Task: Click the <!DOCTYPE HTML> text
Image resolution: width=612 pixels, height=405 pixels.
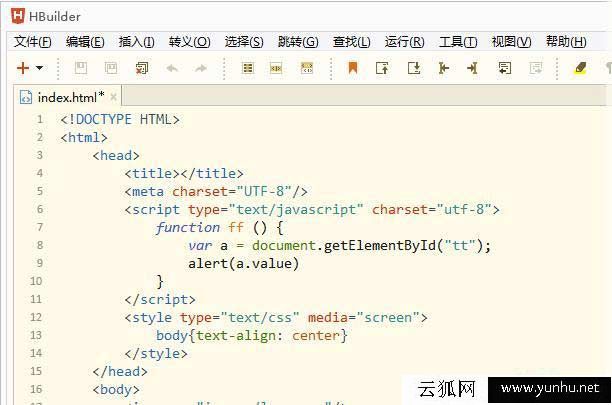Action: click(x=120, y=119)
